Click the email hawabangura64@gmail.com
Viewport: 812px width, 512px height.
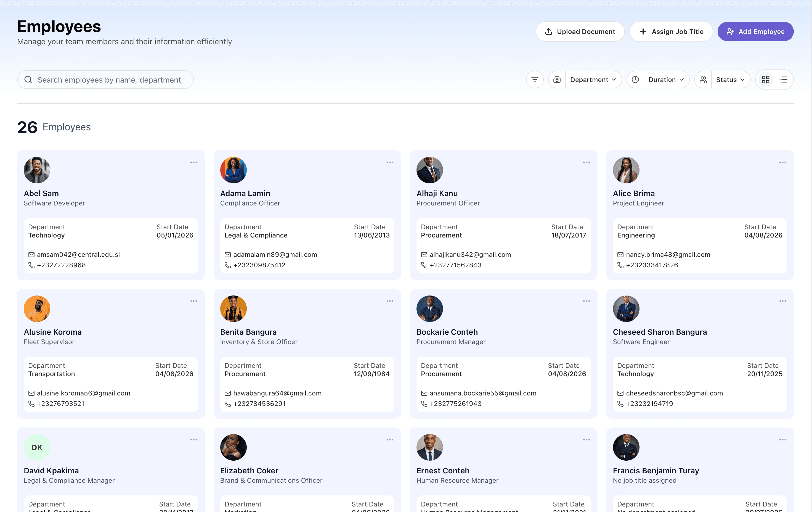(277, 394)
